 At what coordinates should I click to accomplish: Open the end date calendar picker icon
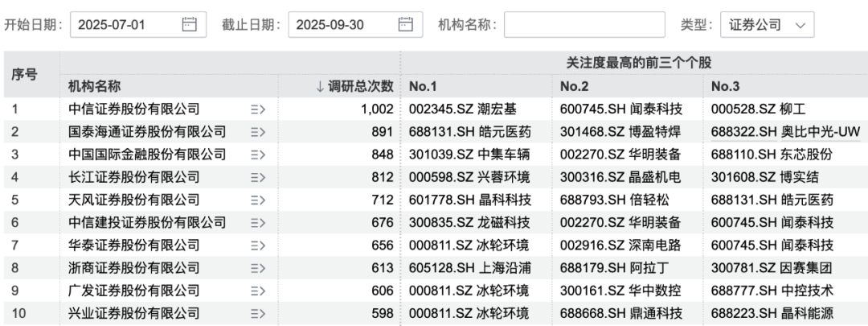click(x=407, y=25)
